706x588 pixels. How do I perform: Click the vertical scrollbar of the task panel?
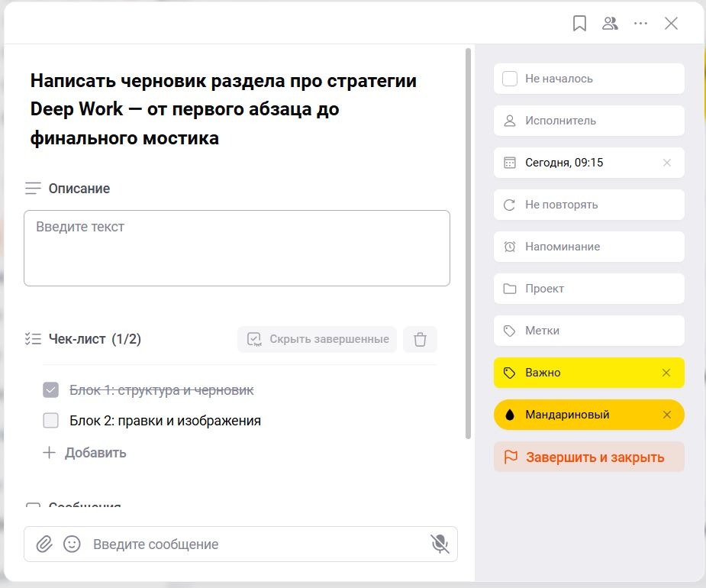[x=469, y=244]
